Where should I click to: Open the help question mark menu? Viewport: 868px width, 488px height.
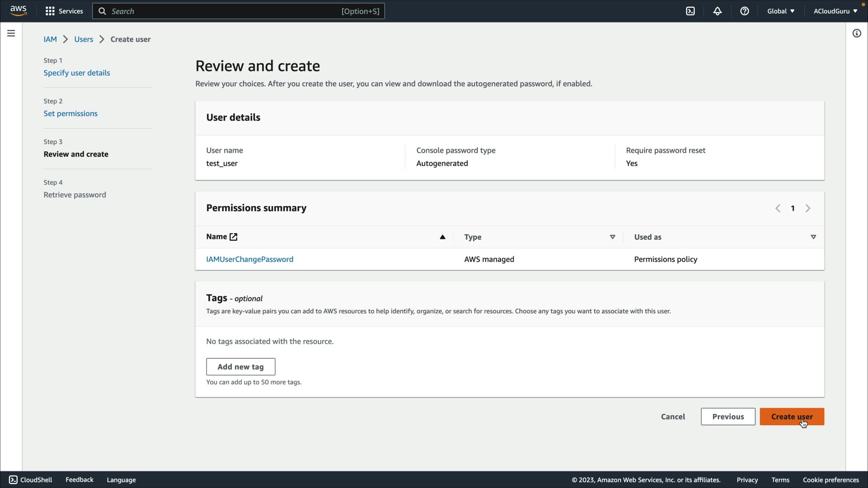[745, 11]
